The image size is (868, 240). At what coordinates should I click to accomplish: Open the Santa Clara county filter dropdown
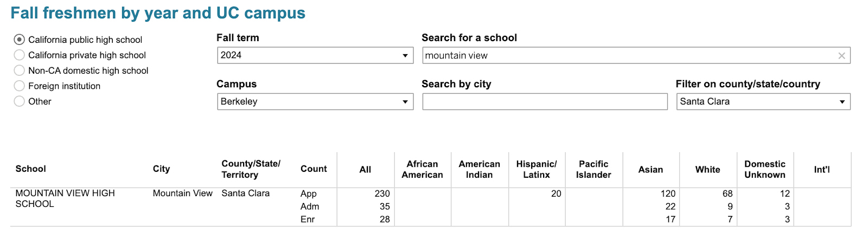[763, 102]
